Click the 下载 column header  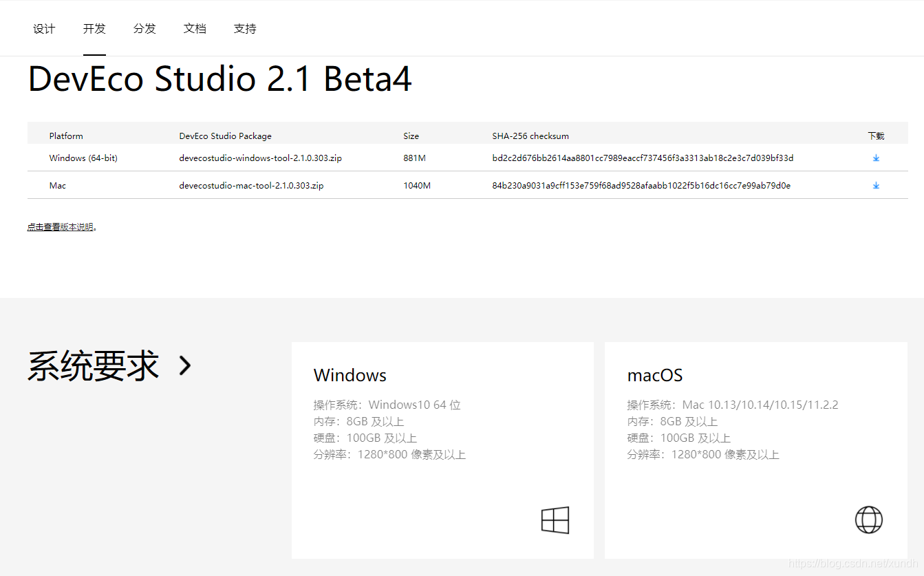(x=876, y=136)
